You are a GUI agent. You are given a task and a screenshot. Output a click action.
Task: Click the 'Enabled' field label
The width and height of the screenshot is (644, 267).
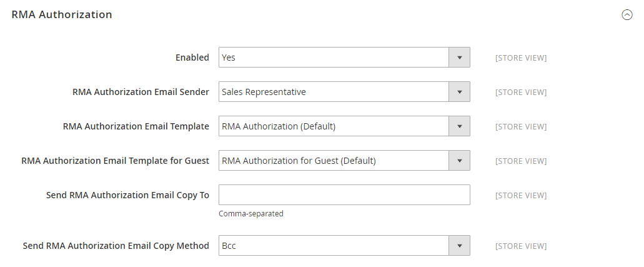coord(192,58)
